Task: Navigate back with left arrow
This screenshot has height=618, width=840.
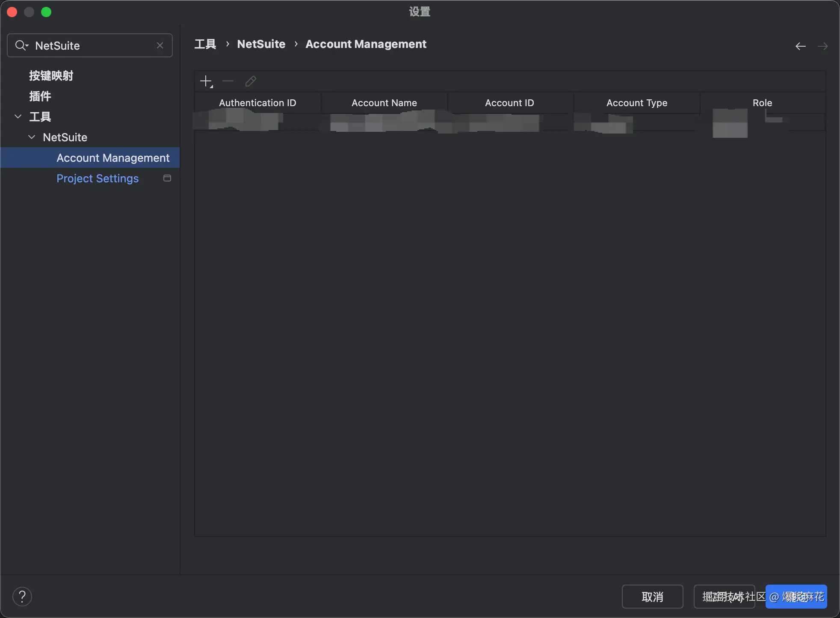Action: click(x=800, y=46)
